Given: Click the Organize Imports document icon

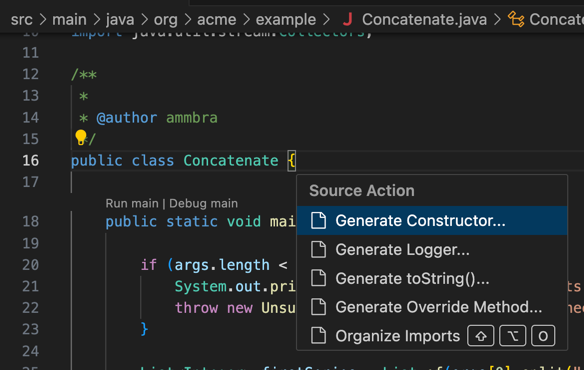Looking at the screenshot, I should [x=318, y=336].
